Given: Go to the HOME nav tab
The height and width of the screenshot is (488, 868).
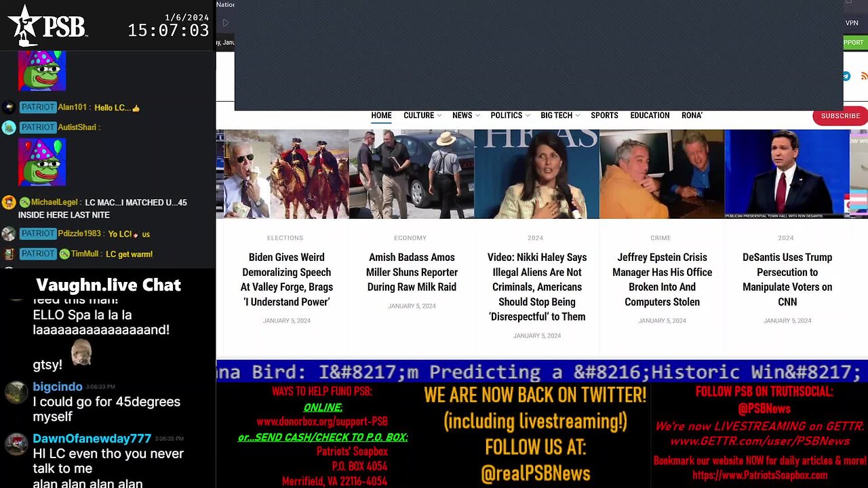Looking at the screenshot, I should 381,115.
